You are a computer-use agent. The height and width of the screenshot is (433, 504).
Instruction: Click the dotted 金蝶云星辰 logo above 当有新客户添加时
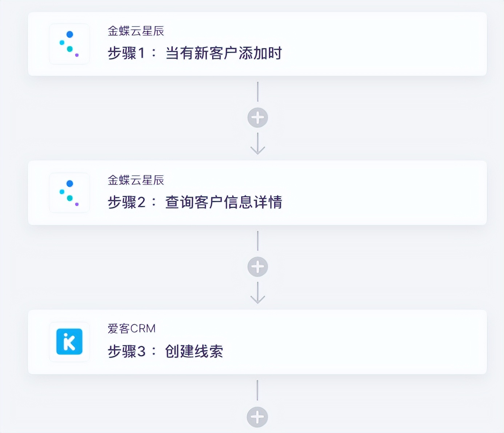coord(69,44)
